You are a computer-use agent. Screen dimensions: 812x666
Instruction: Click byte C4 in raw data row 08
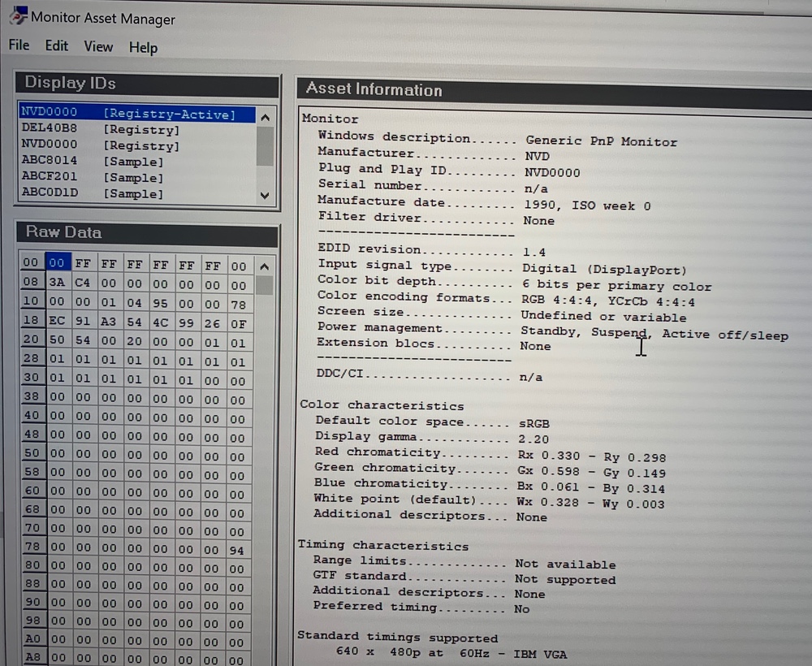83,283
